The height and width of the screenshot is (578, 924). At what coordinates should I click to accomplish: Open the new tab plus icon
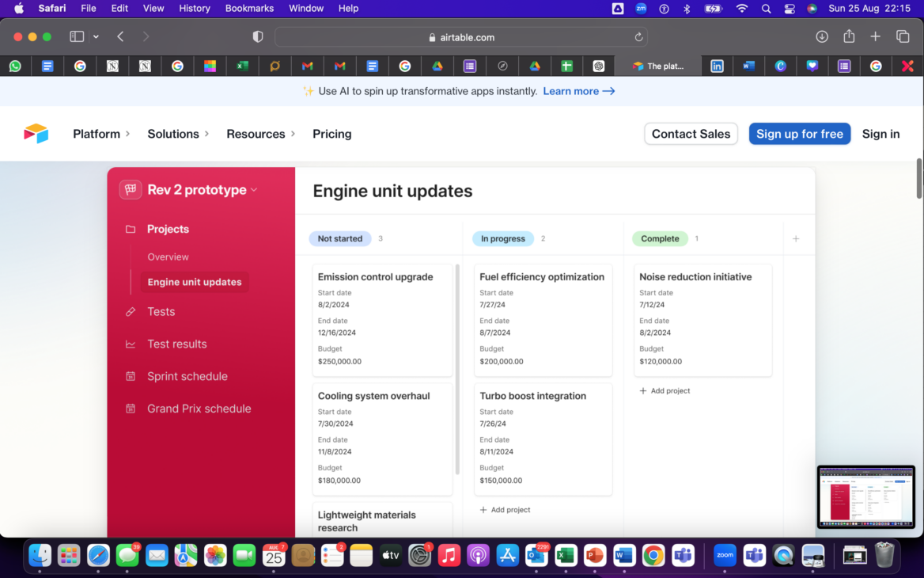876,36
